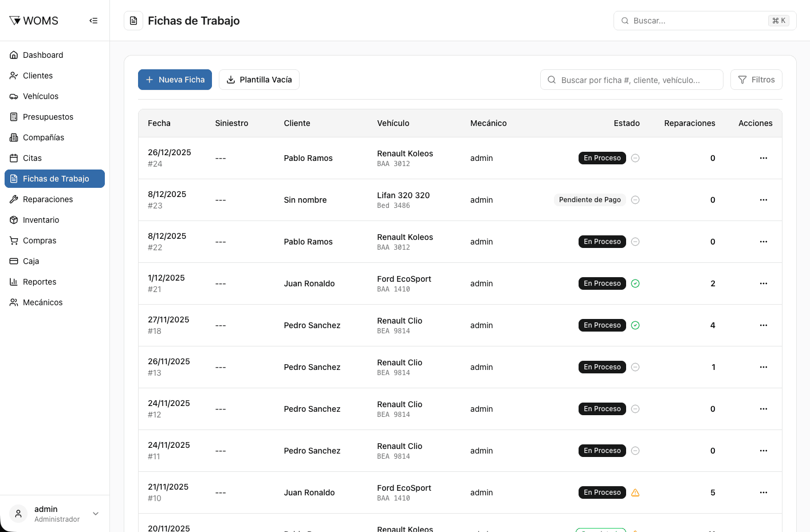Download Plantilla Vacía
Image resolution: width=810 pixels, height=532 pixels.
tap(259, 80)
